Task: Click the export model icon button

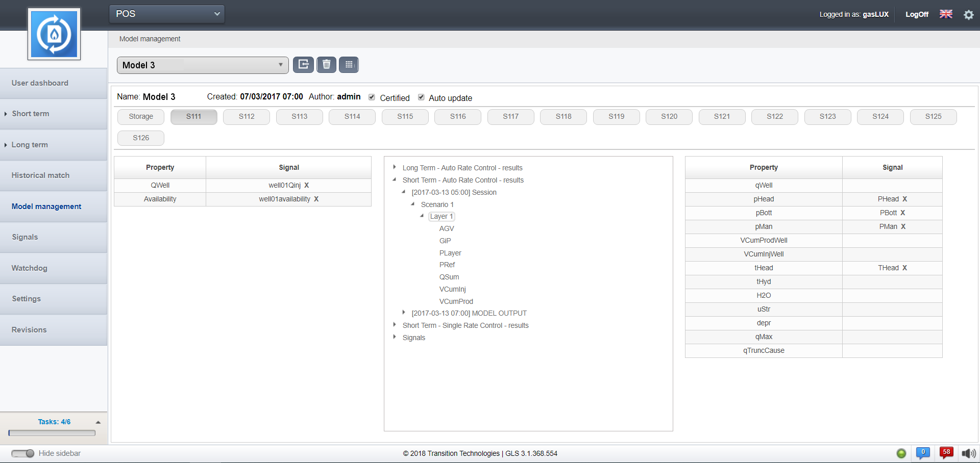Action: (303, 65)
